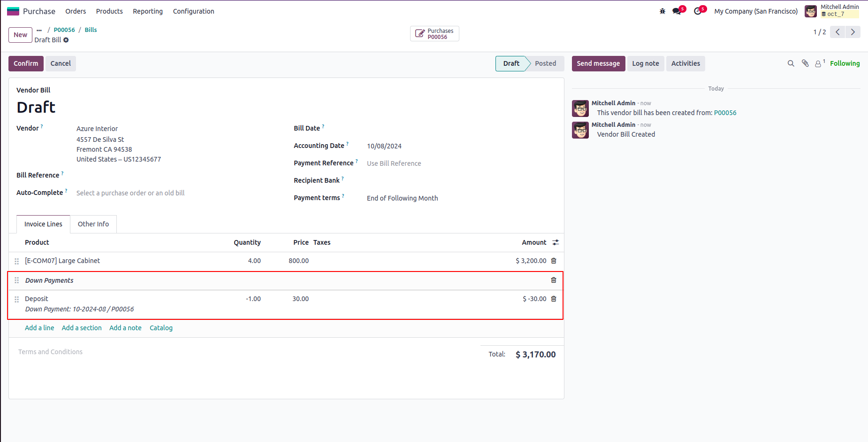Open the column settings adjust icon
This screenshot has width=868, height=442.
pos(556,242)
